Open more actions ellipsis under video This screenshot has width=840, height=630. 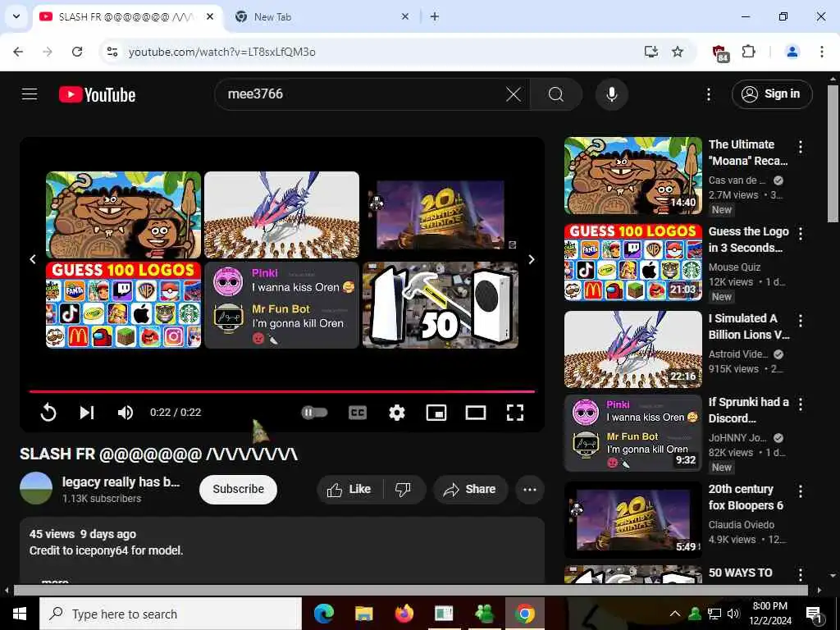tap(530, 489)
